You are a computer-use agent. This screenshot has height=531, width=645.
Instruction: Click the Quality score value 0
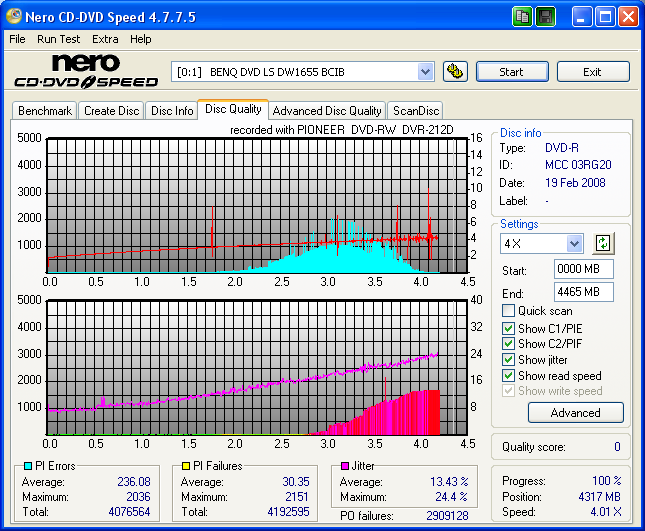click(617, 447)
